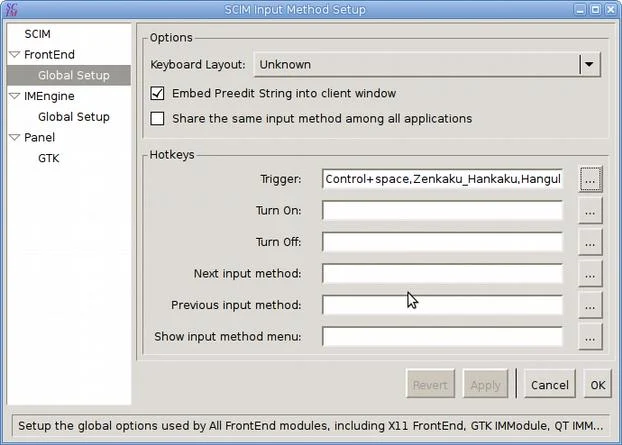The height and width of the screenshot is (445, 622).
Task: Click the Keyboard Layout label
Action: 198,65
